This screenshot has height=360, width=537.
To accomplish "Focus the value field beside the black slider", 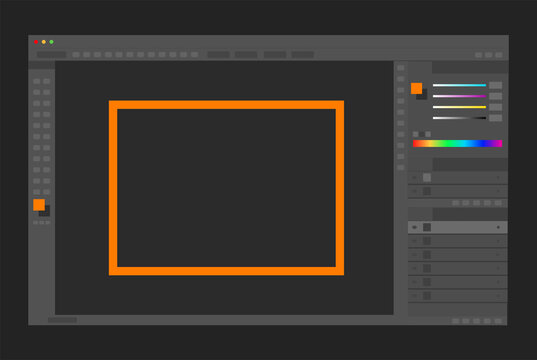I will click(496, 118).
